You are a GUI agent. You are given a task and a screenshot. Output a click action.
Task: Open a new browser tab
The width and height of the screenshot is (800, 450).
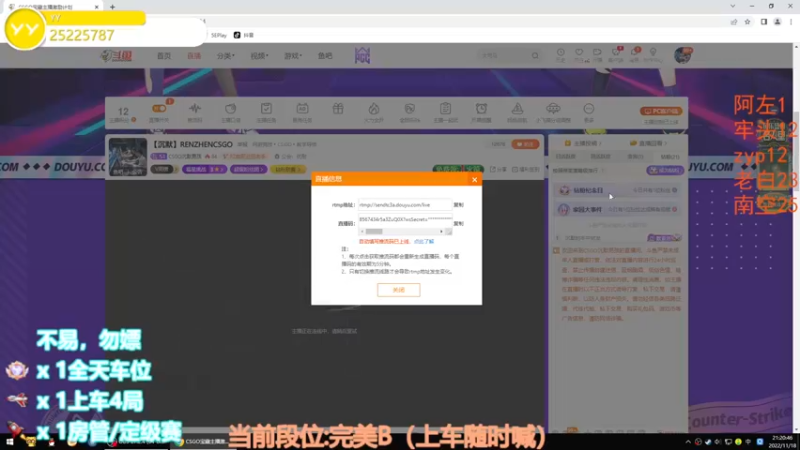pos(112,7)
